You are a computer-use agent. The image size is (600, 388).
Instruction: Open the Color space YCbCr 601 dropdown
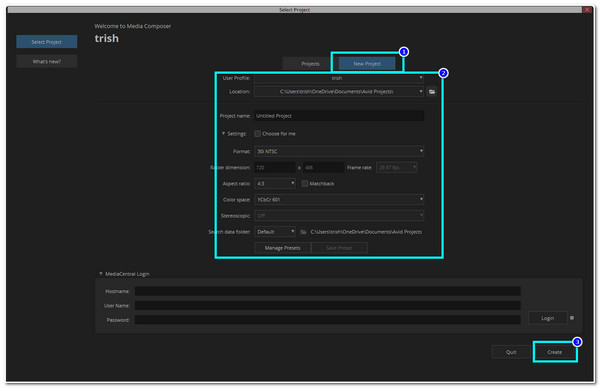click(339, 200)
